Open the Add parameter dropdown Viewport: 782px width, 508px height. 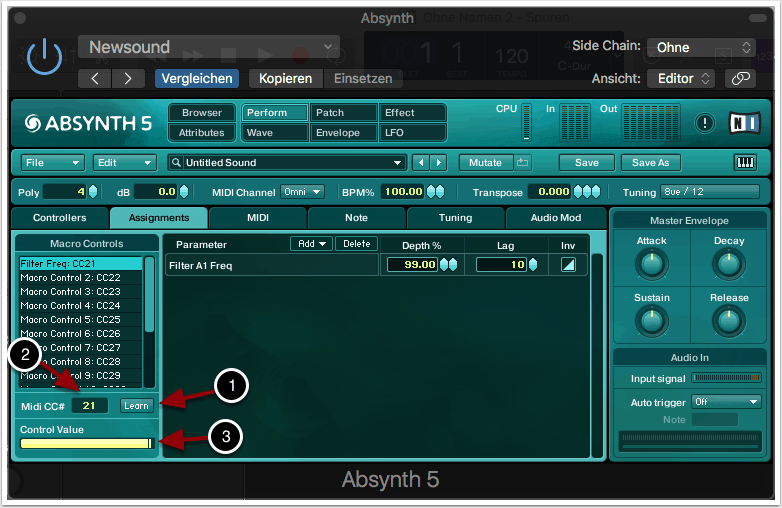coord(309,244)
